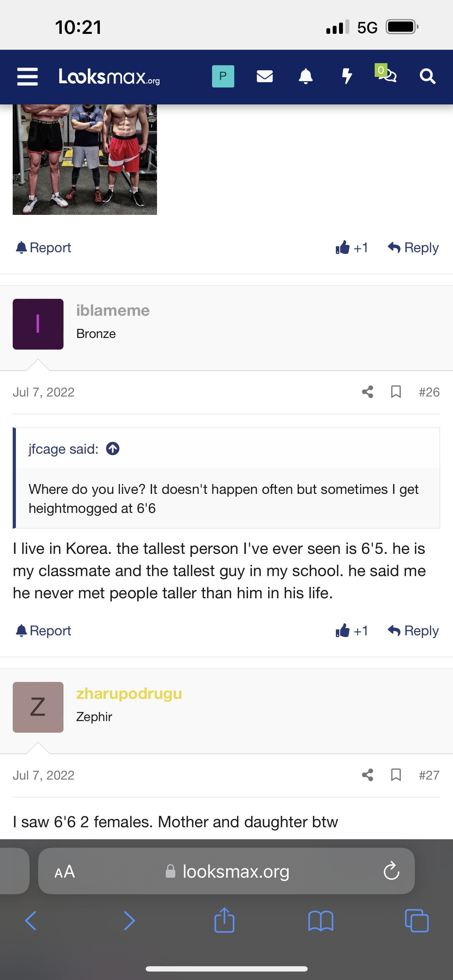
Task: Open the P user account menu
Action: coord(223,77)
